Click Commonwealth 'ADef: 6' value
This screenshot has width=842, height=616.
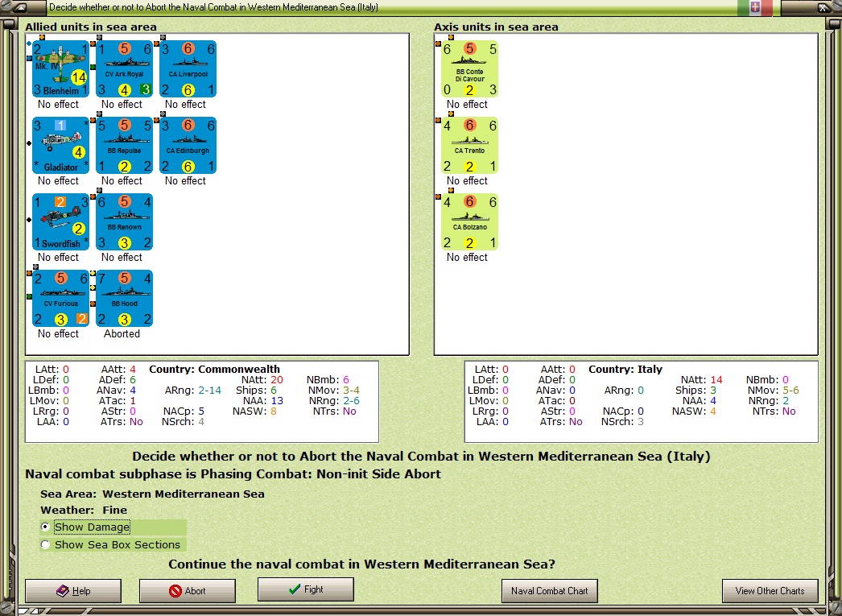(117, 380)
